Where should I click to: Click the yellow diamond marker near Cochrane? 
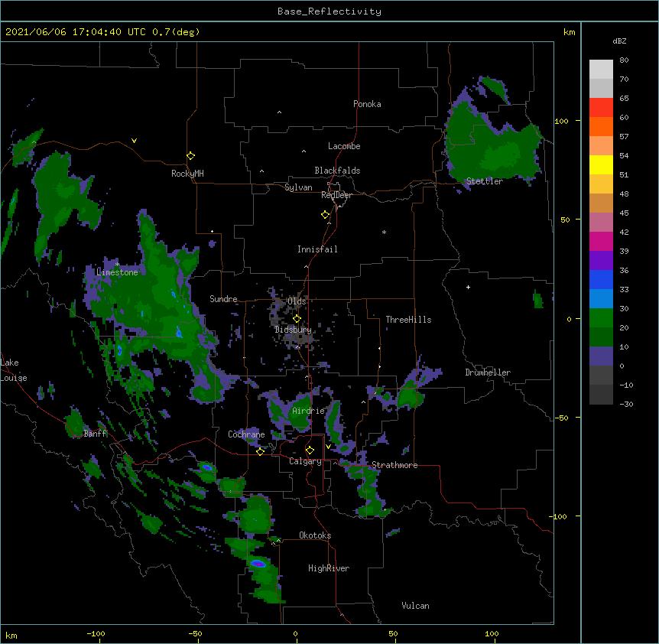tap(260, 451)
